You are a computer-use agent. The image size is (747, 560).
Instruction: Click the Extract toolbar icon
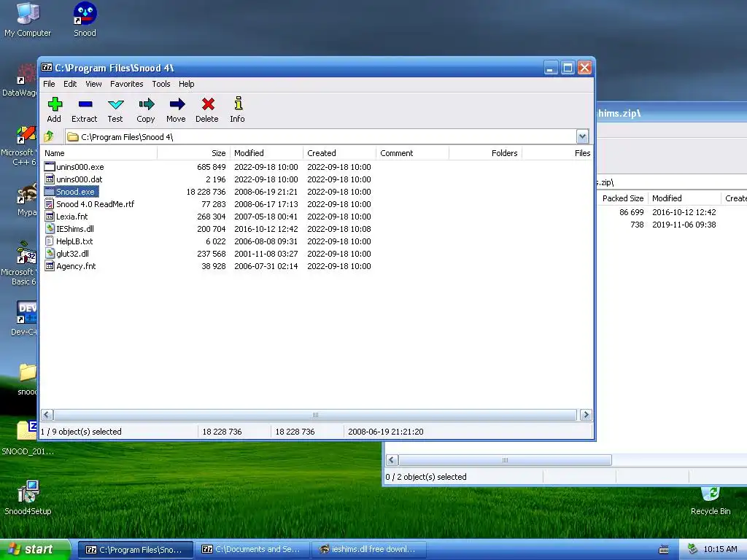tap(85, 104)
